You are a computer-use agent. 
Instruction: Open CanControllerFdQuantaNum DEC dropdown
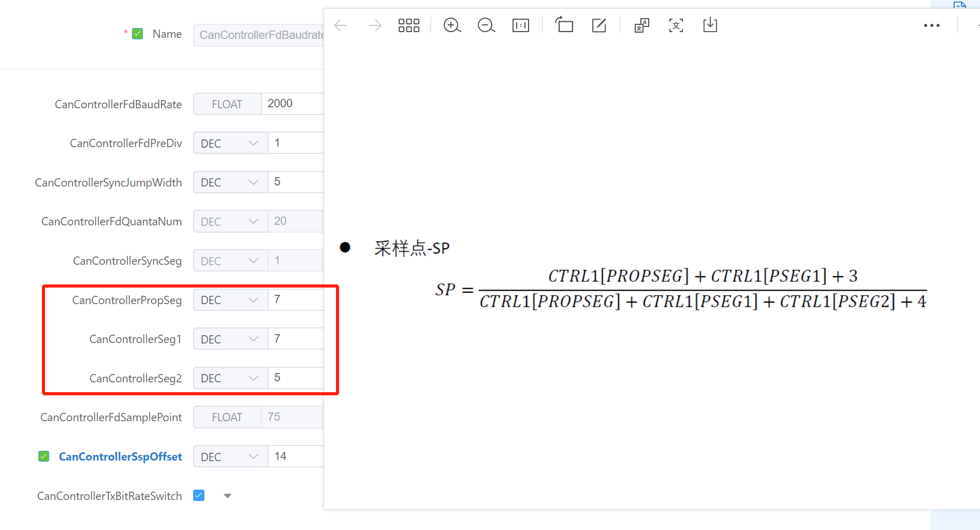pos(230,221)
